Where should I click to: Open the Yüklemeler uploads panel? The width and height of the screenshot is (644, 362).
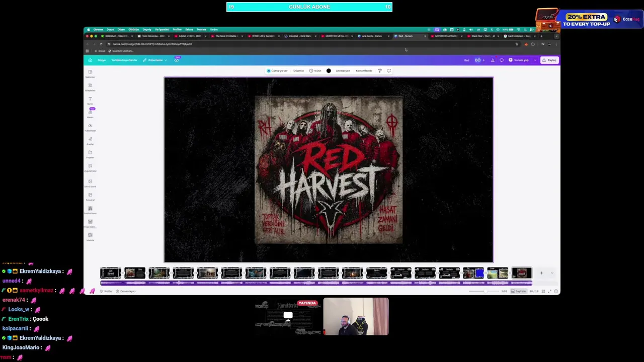90,127
